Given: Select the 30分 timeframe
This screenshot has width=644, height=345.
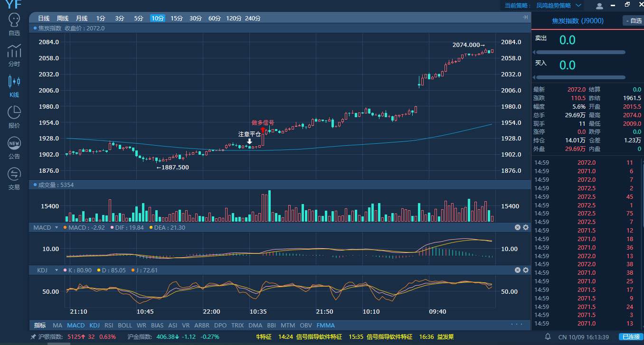Looking at the screenshot, I should click(x=196, y=18).
